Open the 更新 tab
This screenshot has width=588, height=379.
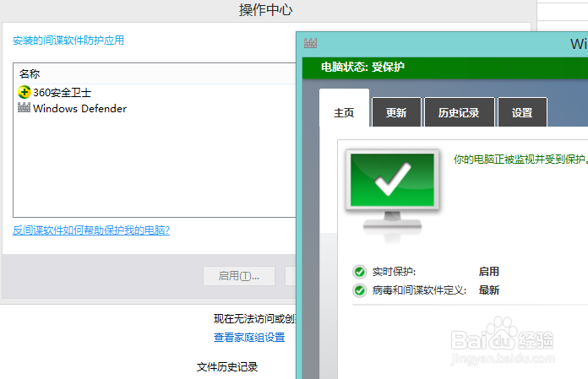point(396,112)
